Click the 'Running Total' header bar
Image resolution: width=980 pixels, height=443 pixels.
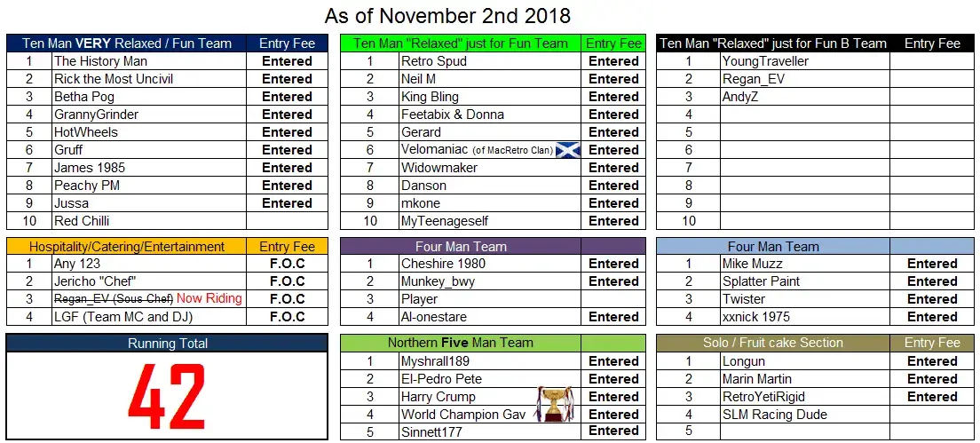pos(167,343)
